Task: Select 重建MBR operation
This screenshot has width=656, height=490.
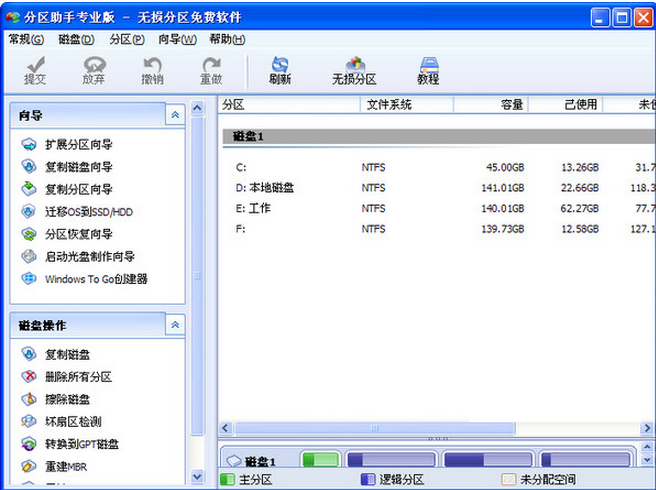Action: click(54, 466)
